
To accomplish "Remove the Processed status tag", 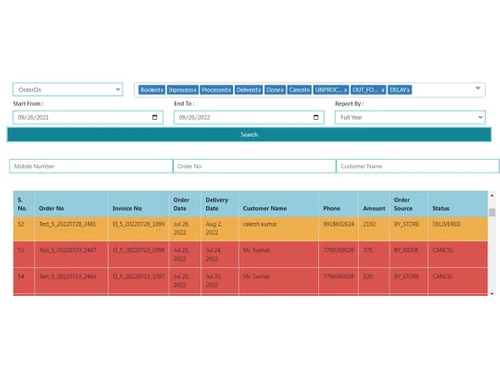I will click(229, 90).
